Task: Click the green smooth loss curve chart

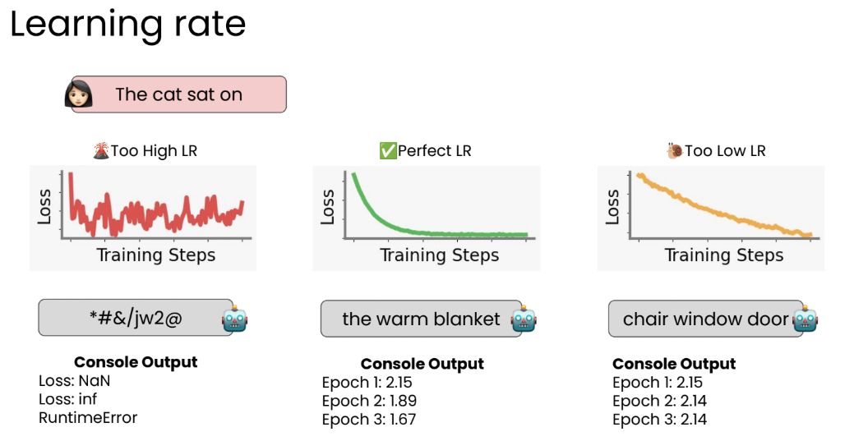Action: pyautogui.click(x=427, y=218)
